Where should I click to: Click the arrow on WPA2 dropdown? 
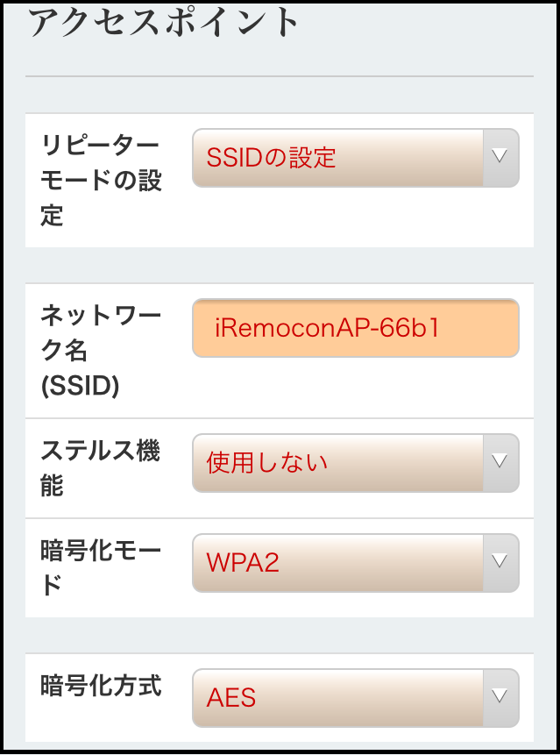pyautogui.click(x=500, y=562)
